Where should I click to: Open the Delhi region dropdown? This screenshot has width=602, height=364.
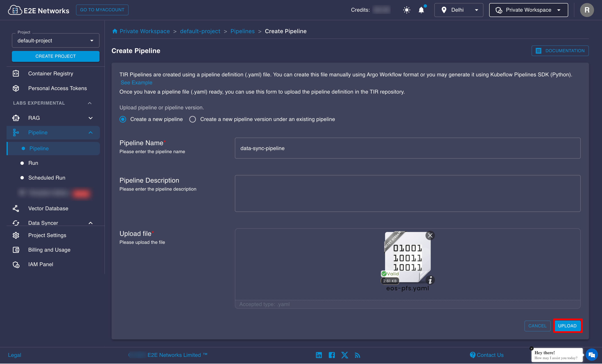pos(458,10)
